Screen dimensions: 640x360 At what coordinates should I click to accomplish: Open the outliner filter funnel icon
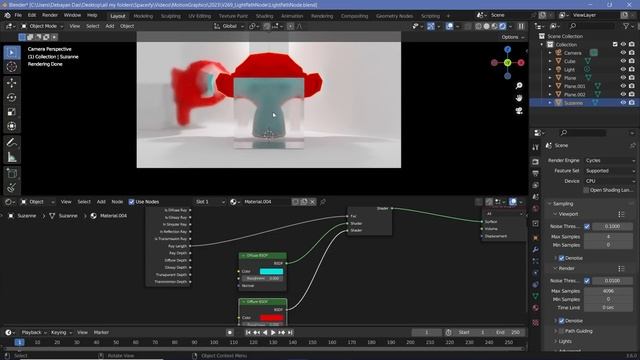[627, 26]
